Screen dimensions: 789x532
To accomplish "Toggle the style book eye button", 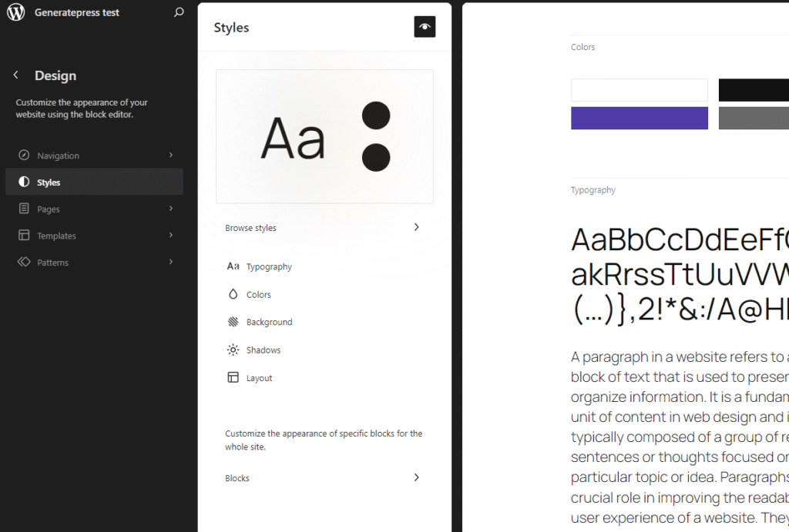I will coord(425,27).
